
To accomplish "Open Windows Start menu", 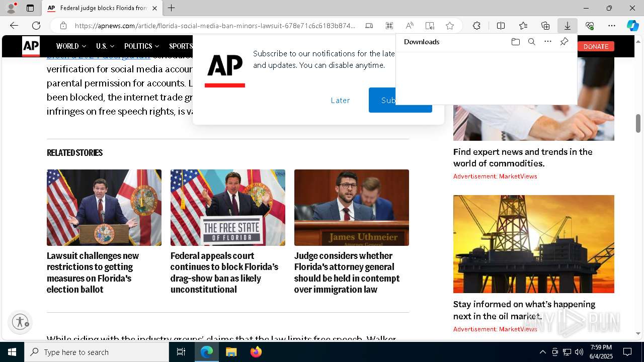I will point(12,352).
